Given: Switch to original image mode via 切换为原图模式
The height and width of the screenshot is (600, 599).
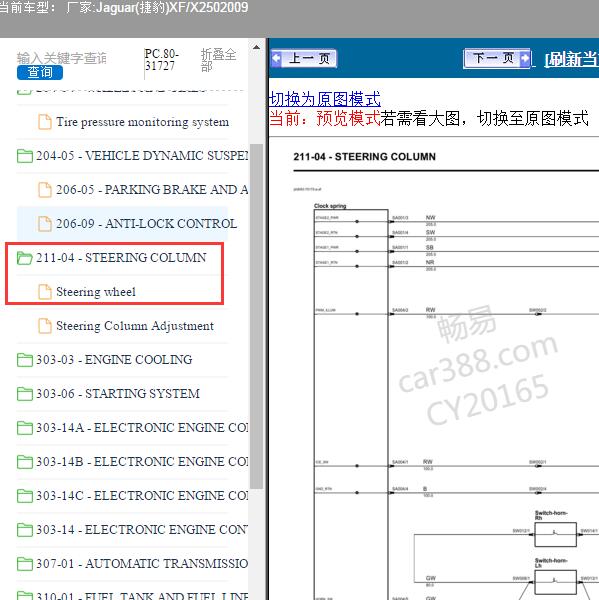Looking at the screenshot, I should click(x=325, y=99).
